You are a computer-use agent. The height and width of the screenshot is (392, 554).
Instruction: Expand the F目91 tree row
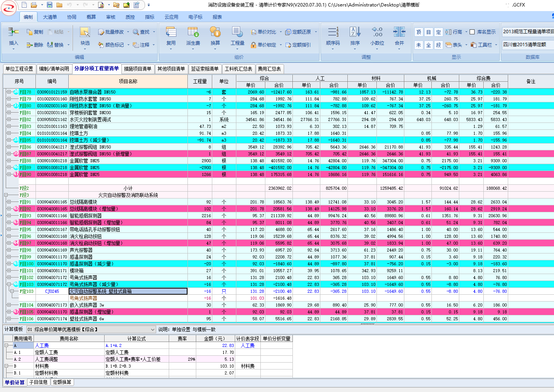9,202
